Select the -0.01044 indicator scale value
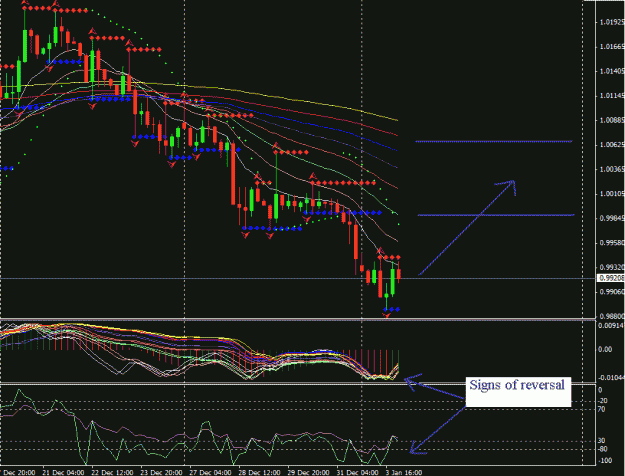 click(x=611, y=377)
